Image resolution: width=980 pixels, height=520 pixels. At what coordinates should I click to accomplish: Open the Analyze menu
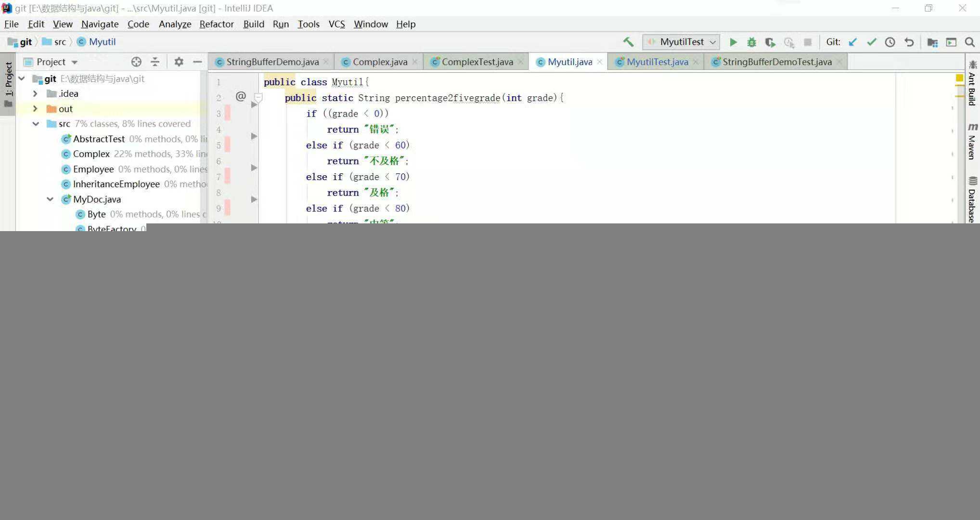click(175, 24)
